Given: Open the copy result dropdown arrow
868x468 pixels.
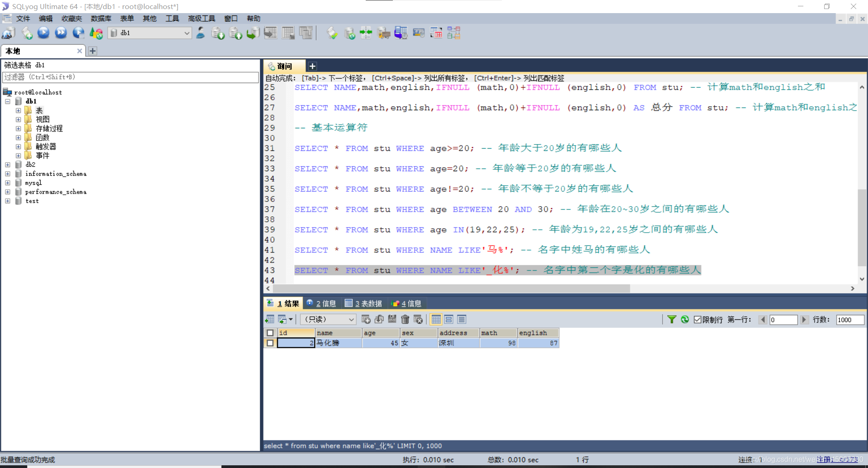Looking at the screenshot, I should pos(291,319).
